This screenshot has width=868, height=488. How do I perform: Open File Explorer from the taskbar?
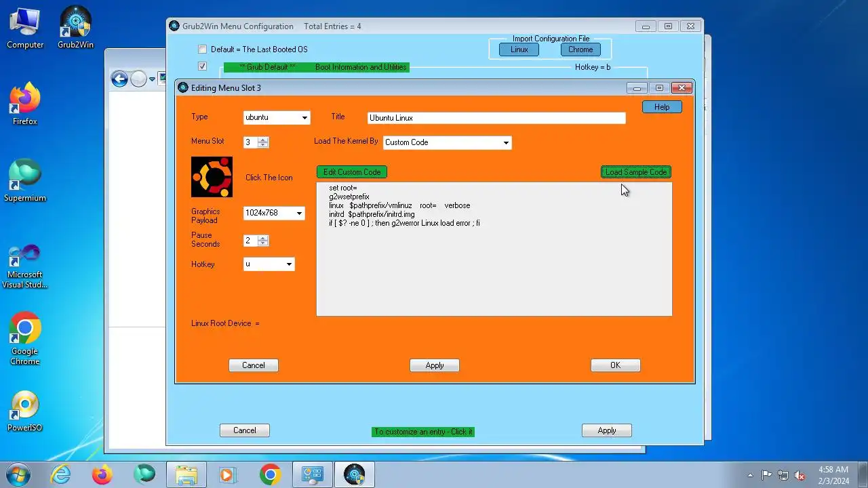click(x=186, y=474)
